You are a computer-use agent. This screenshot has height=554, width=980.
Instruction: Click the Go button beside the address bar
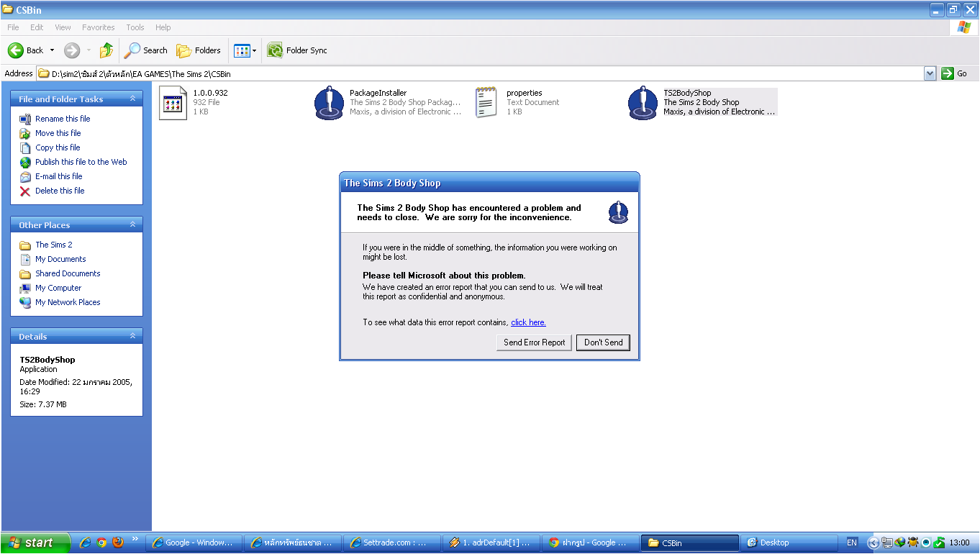(955, 73)
